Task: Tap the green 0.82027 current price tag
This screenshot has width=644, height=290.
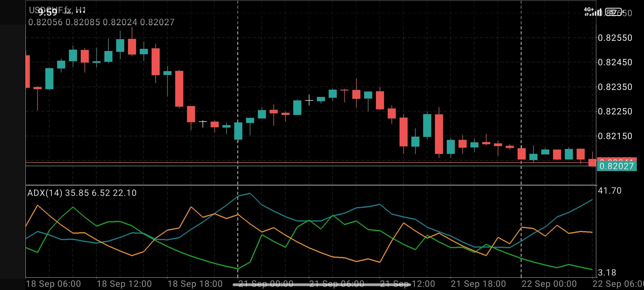Action: [616, 166]
